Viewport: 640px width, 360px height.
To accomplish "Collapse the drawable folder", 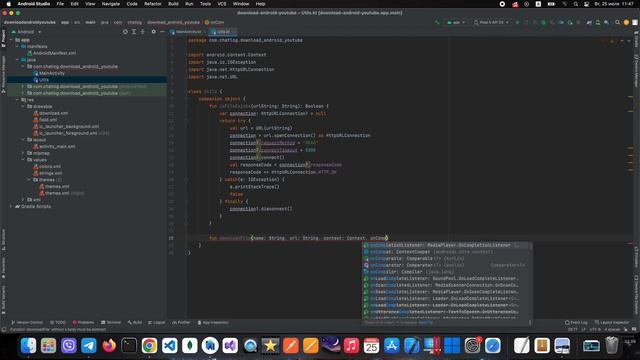I will click(23, 107).
